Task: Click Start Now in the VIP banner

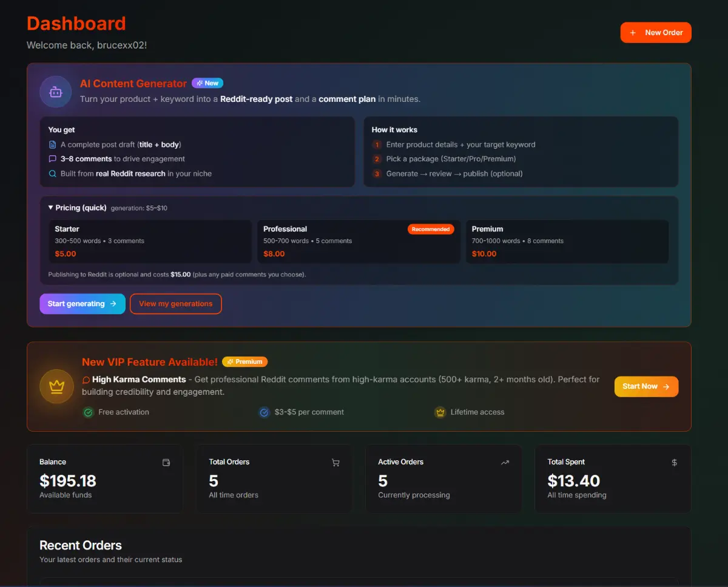Action: click(645, 386)
